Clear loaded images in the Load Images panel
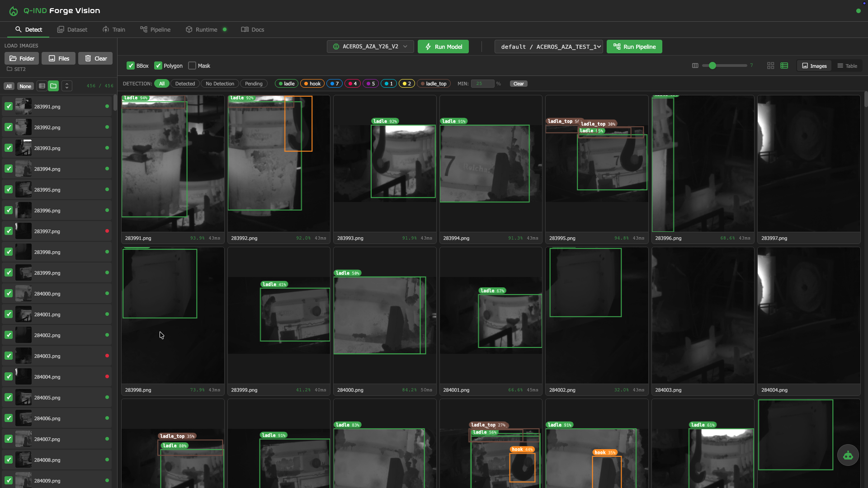Image resolution: width=868 pixels, height=488 pixels. 95,58
